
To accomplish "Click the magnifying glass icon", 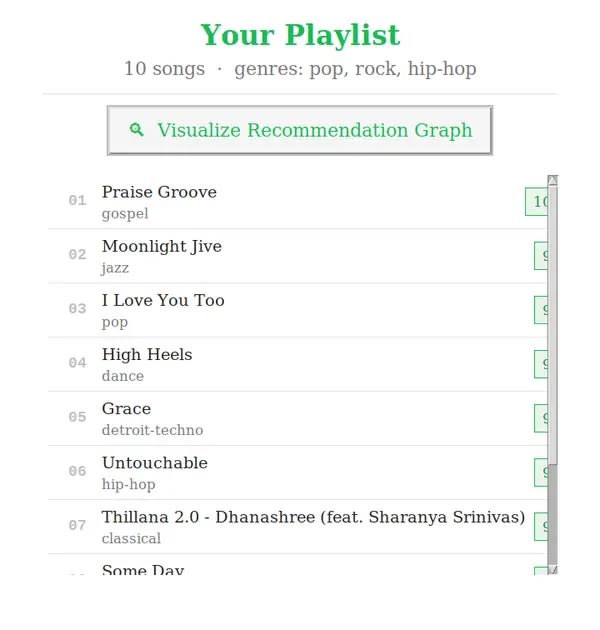I will pos(136,130).
